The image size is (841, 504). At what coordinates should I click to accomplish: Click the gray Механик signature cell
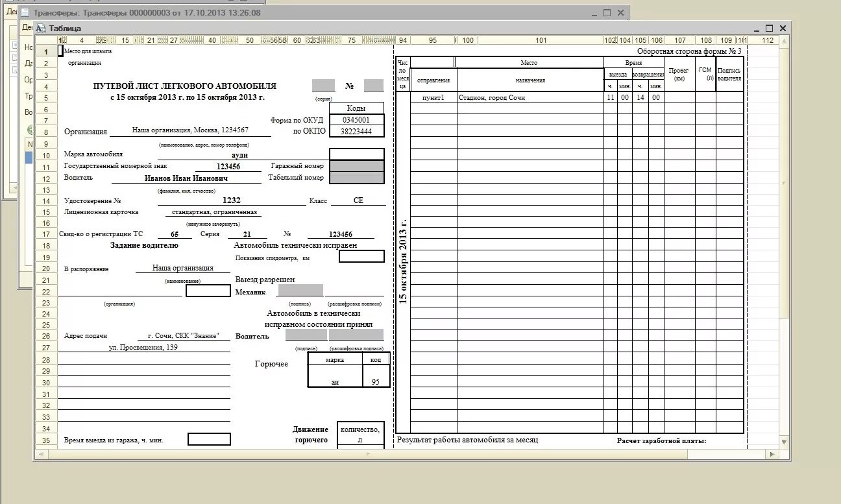(300, 291)
